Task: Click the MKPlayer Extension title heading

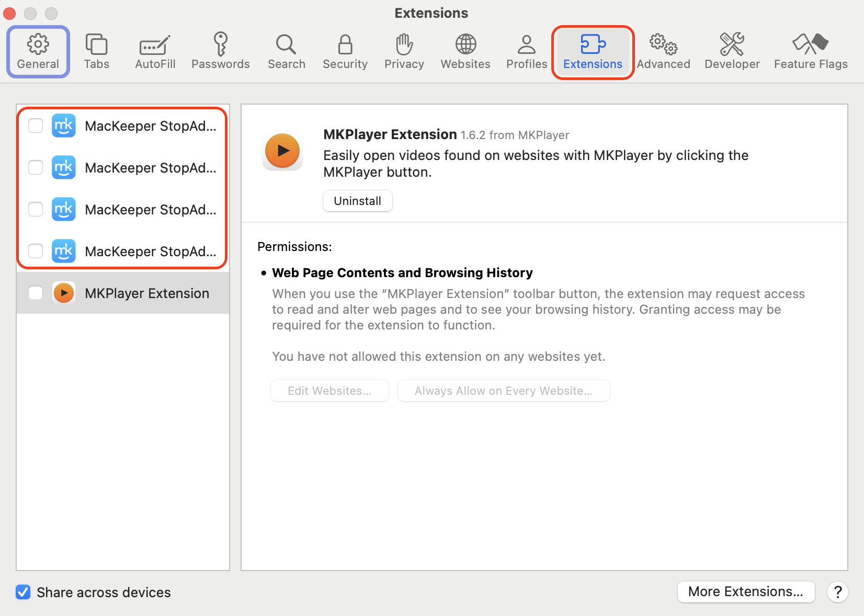Action: click(x=390, y=134)
